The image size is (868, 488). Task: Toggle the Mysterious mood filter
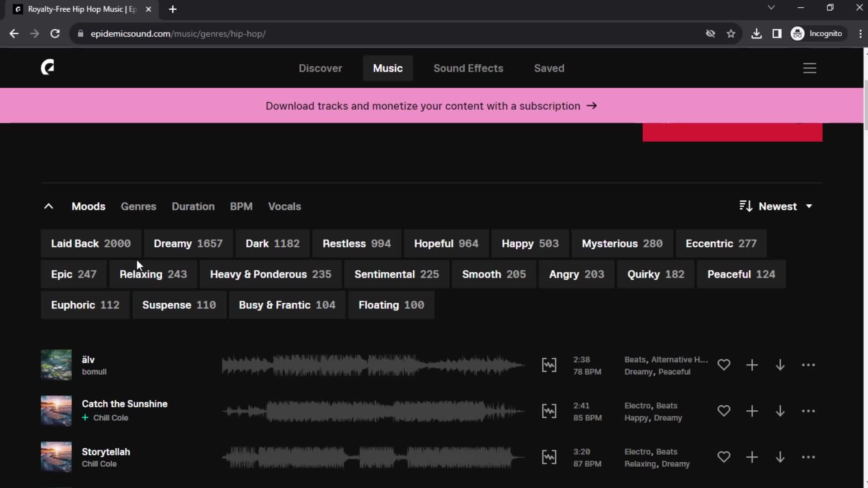pos(622,244)
